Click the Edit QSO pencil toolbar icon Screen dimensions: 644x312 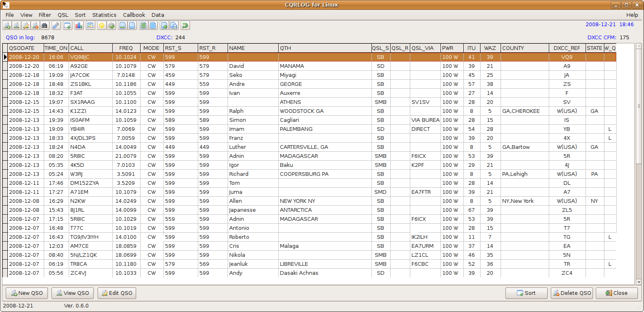point(26,25)
